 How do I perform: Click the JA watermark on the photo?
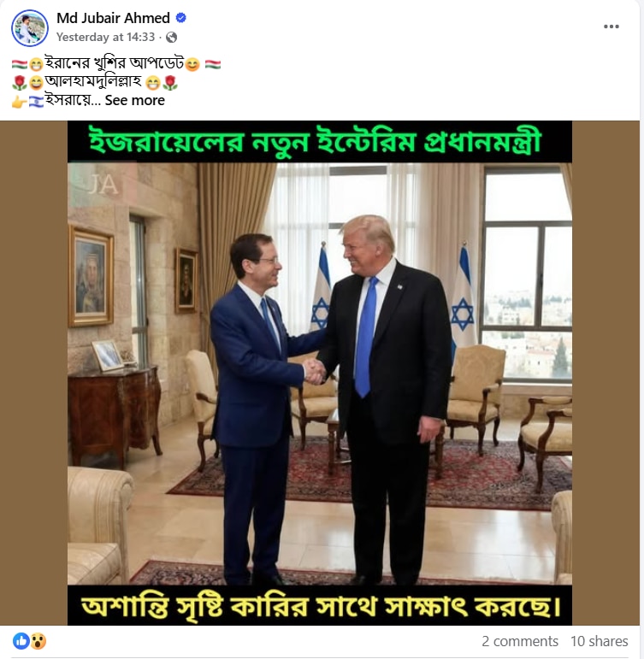103,185
